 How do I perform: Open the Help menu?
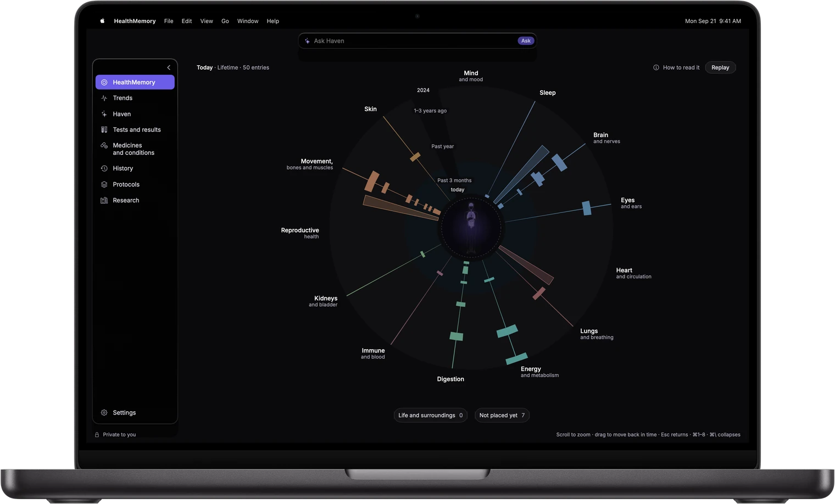coord(273,21)
